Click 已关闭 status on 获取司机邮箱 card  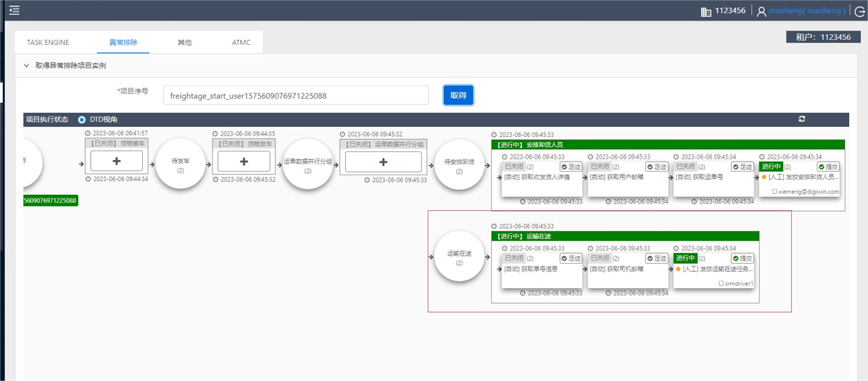(598, 259)
